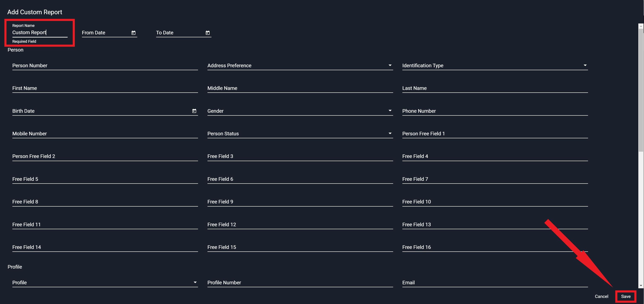644x304 pixels.
Task: Click the From Date field
Action: [x=110, y=33]
